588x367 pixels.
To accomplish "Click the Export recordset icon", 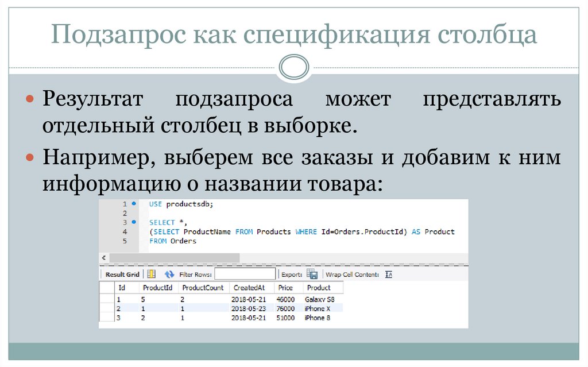I will click(x=312, y=273).
